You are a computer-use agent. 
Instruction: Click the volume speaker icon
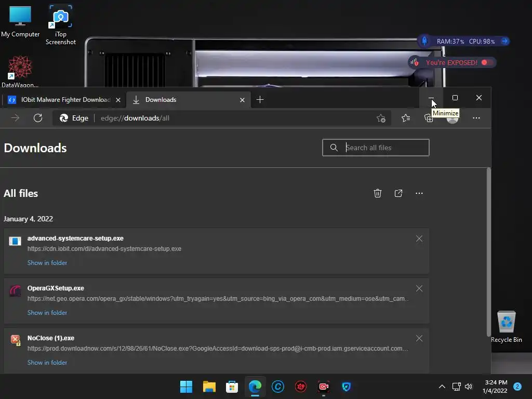point(469,387)
